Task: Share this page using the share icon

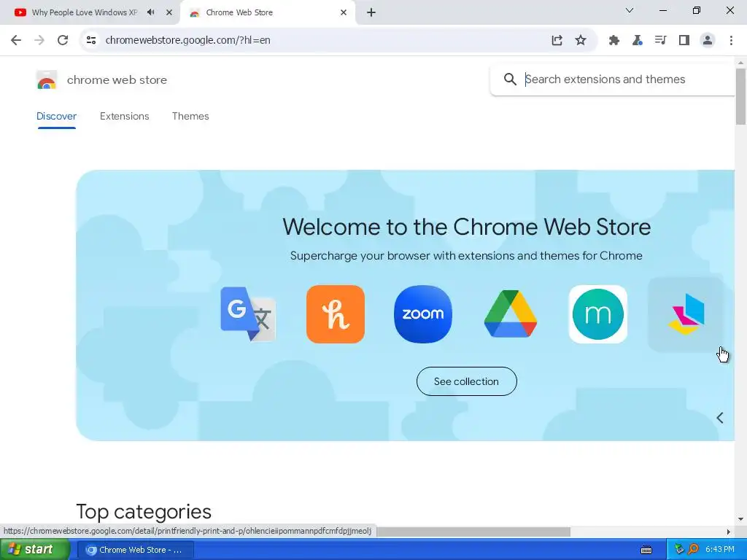Action: point(557,40)
